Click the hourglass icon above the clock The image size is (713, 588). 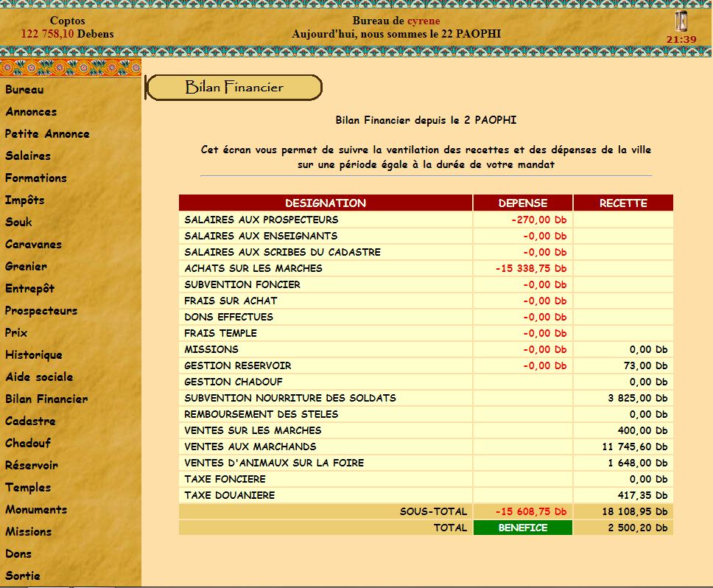(681, 21)
